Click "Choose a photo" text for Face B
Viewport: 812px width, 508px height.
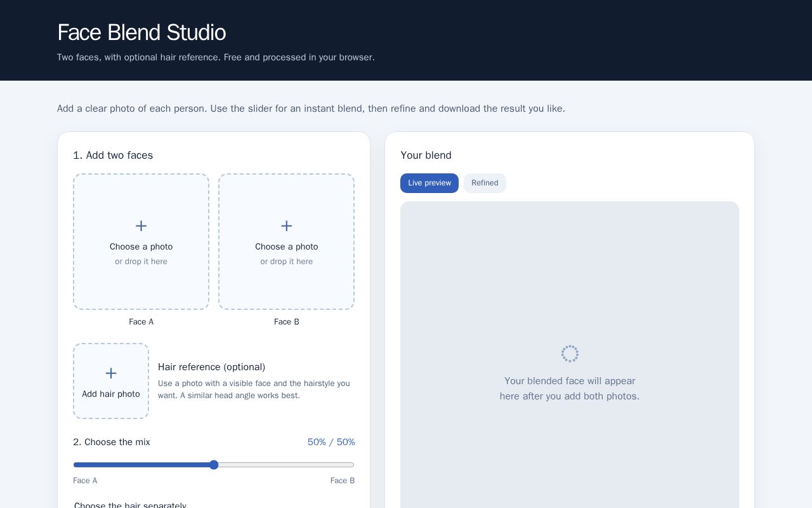pos(287,246)
